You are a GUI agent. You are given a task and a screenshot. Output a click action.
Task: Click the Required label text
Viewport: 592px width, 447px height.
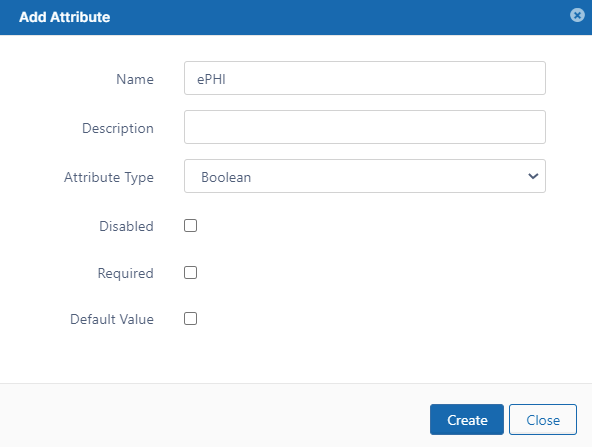[125, 273]
